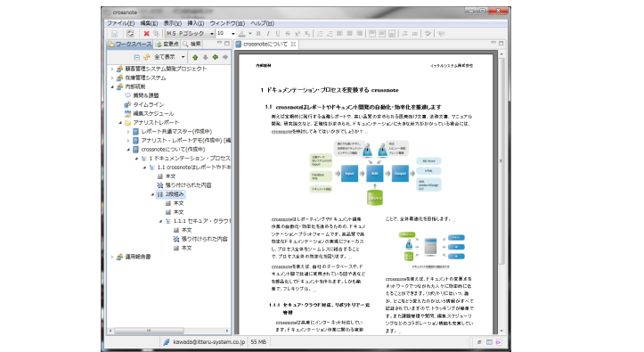
Task: Toggle bold formatting
Action: [x=258, y=34]
